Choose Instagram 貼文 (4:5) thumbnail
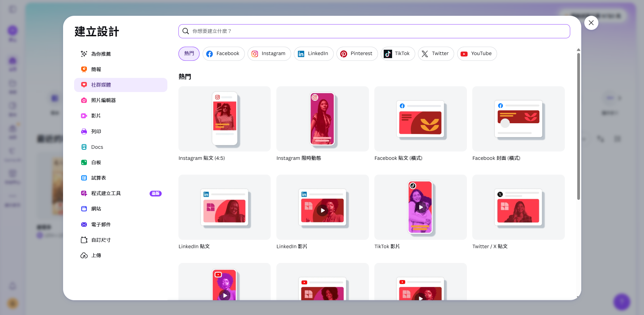 [x=224, y=119]
